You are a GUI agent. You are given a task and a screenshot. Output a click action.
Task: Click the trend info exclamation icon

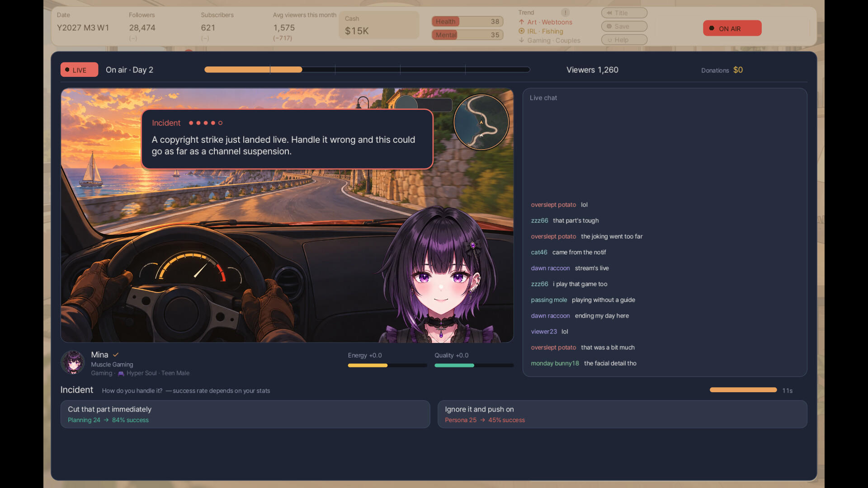(566, 13)
